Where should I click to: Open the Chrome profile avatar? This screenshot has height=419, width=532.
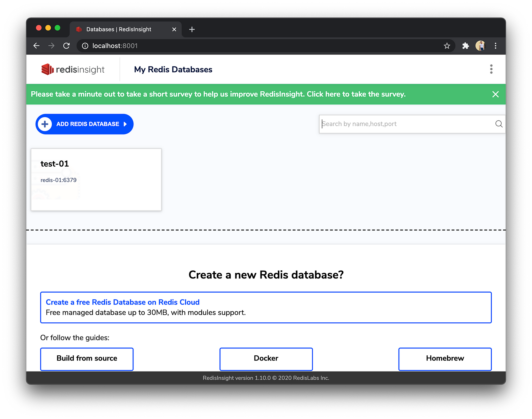(480, 46)
